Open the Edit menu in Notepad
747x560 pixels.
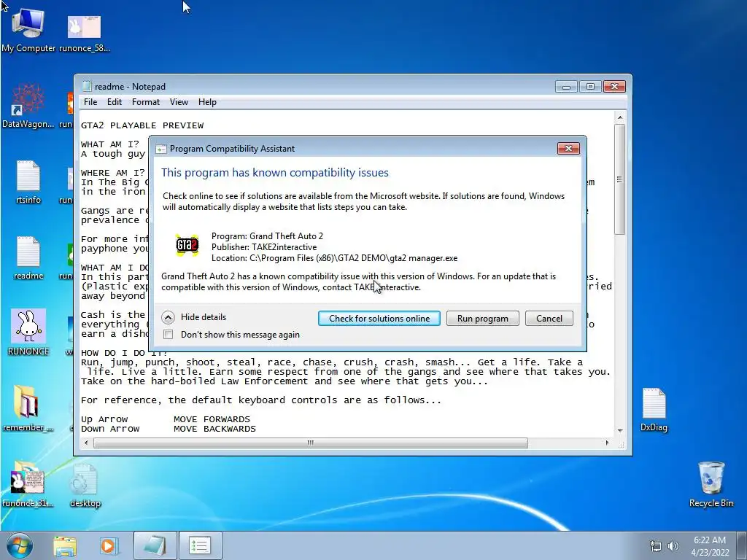click(x=115, y=102)
